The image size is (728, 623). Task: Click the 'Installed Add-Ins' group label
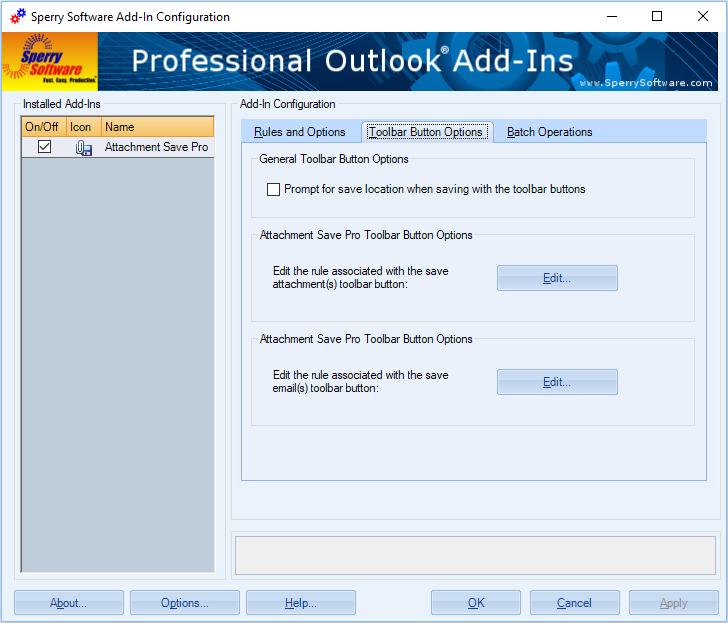click(62, 104)
